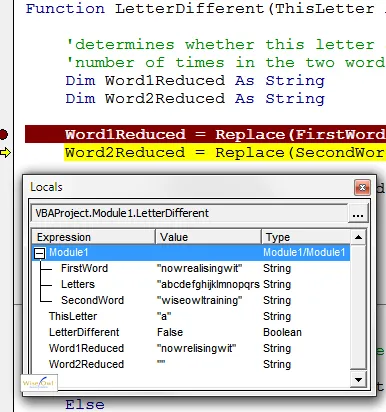Click the Dim Word2Reduced As String line

195,99
